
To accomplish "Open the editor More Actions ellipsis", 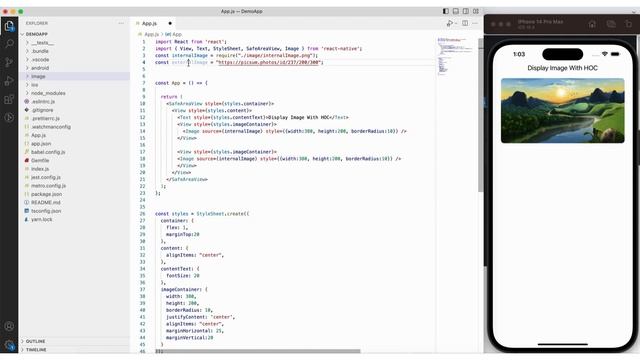I will coord(475,23).
